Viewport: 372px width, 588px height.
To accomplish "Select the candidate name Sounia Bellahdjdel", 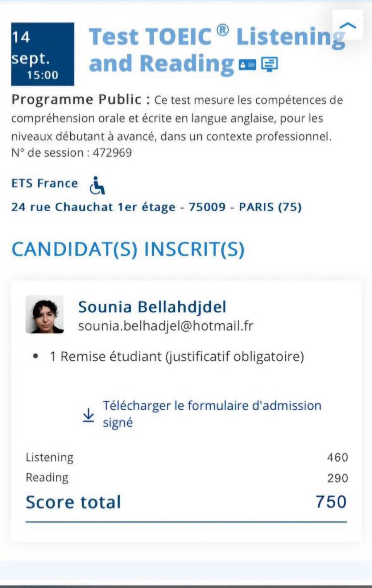I will pos(152,307).
